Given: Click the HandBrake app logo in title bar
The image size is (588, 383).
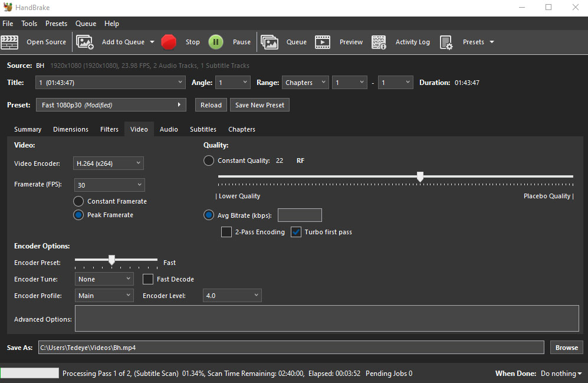Looking at the screenshot, I should [8, 7].
